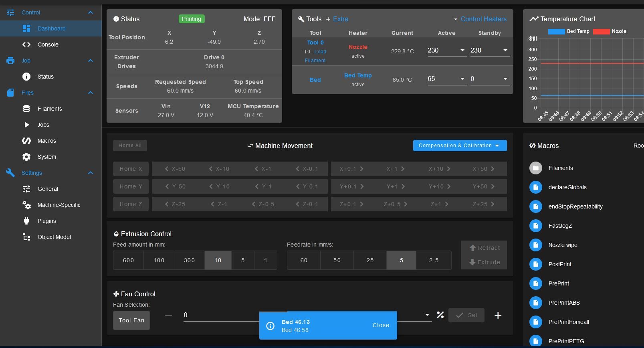Toggle fan value percent icon
The width and height of the screenshot is (644, 348).
[x=440, y=315]
